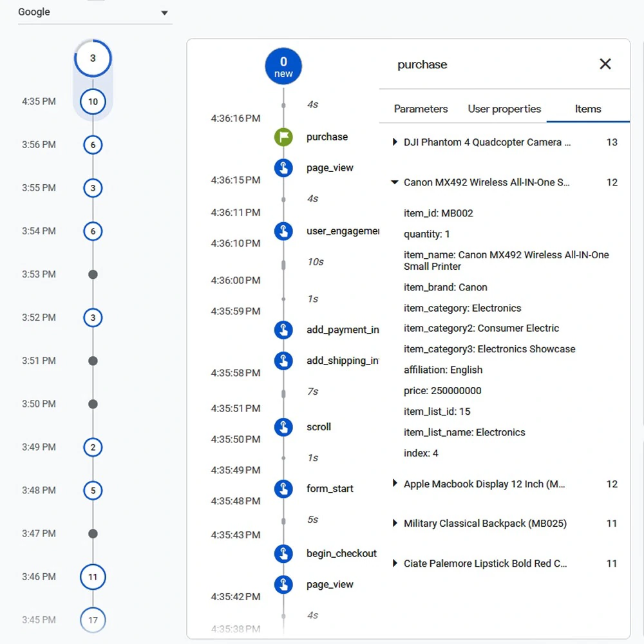
Task: Click 'item_category3: Electronics Showcase' row
Action: click(x=489, y=349)
